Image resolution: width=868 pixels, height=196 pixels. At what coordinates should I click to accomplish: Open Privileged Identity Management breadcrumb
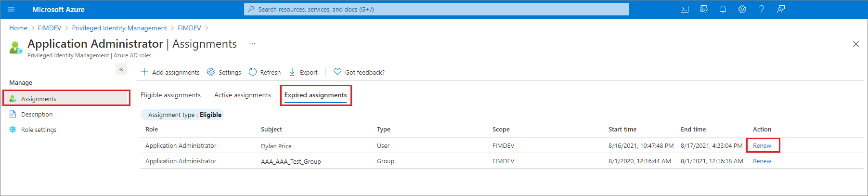pos(119,28)
